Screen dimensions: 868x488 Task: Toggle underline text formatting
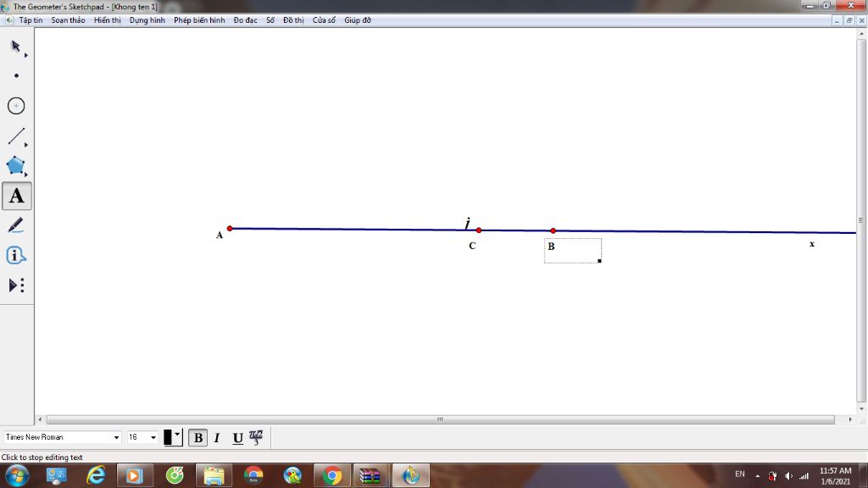(x=237, y=438)
